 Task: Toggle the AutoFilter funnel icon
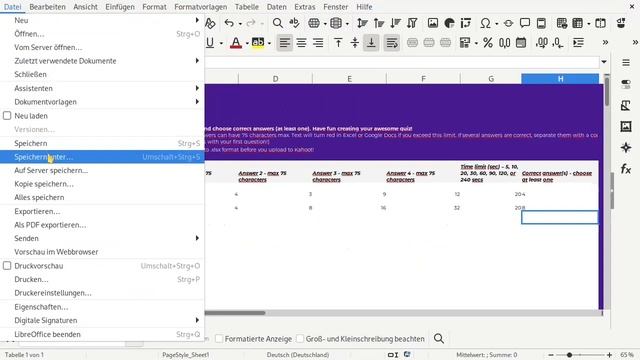tap(412, 23)
